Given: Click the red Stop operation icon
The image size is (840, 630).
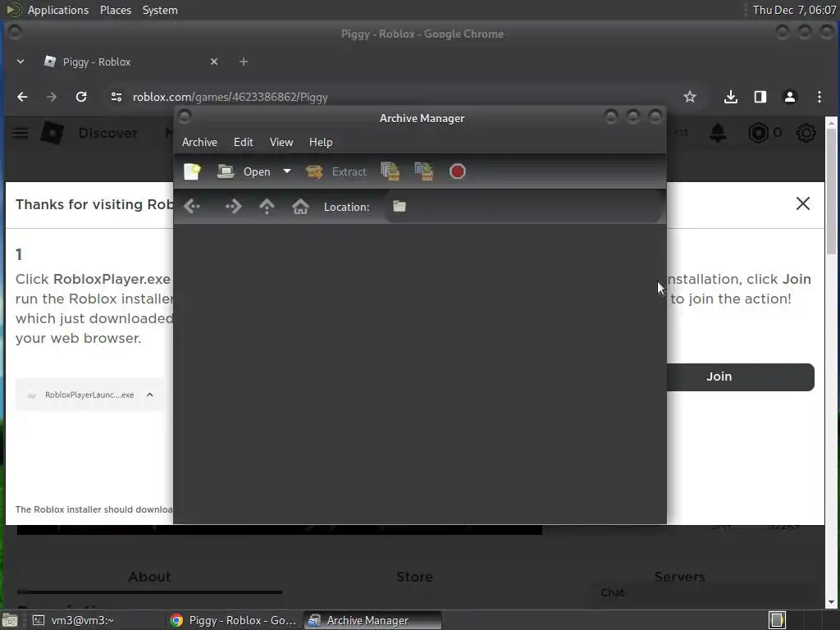Looking at the screenshot, I should pyautogui.click(x=458, y=171).
